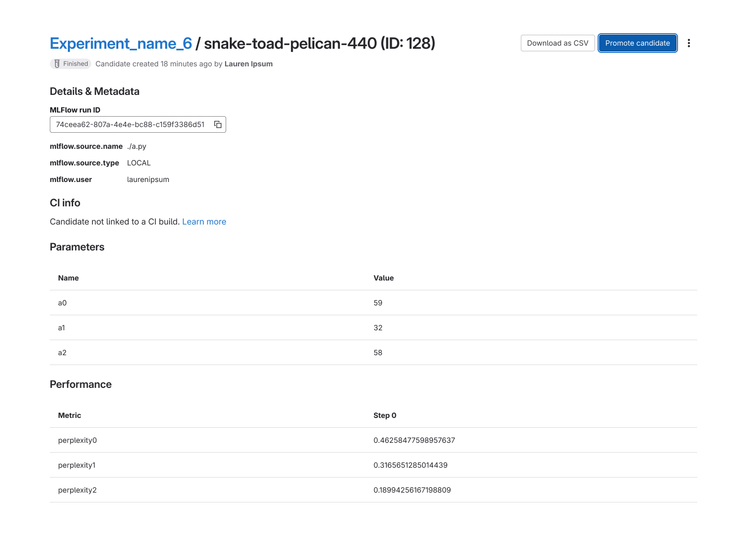
Task: Copy the MLFlow run ID to clipboard
Action: (218, 124)
